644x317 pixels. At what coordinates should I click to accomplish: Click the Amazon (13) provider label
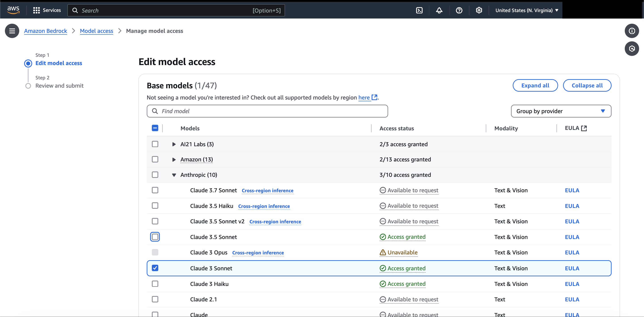pyautogui.click(x=197, y=159)
